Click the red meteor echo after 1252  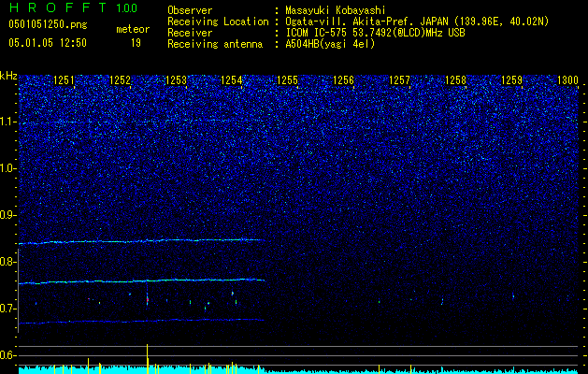click(x=148, y=300)
